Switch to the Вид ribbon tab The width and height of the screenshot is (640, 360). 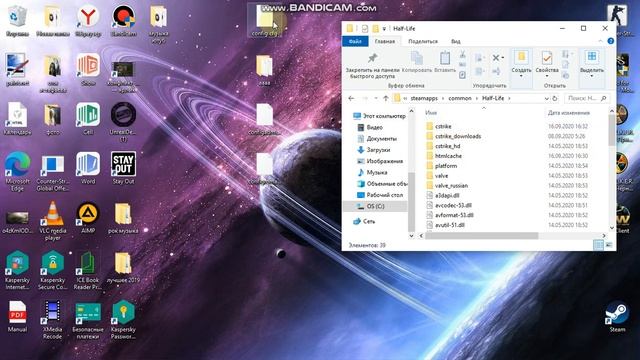(x=456, y=41)
